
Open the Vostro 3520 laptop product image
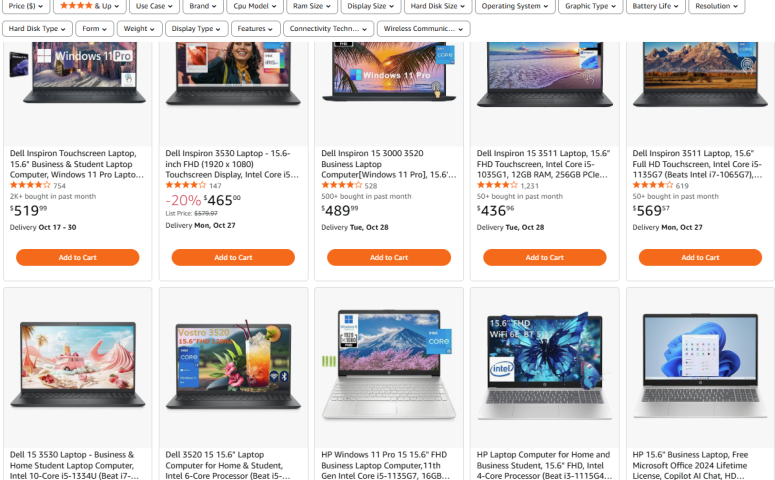(x=233, y=366)
